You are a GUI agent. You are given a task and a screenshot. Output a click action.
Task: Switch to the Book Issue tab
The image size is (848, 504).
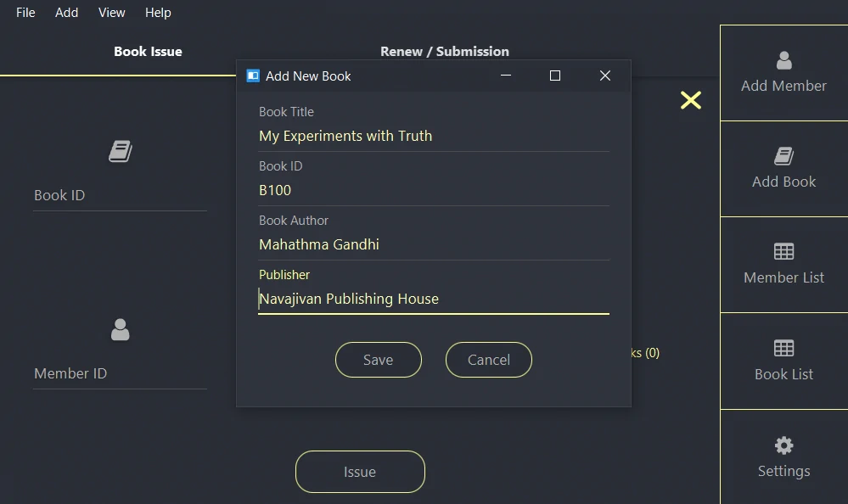tap(148, 51)
